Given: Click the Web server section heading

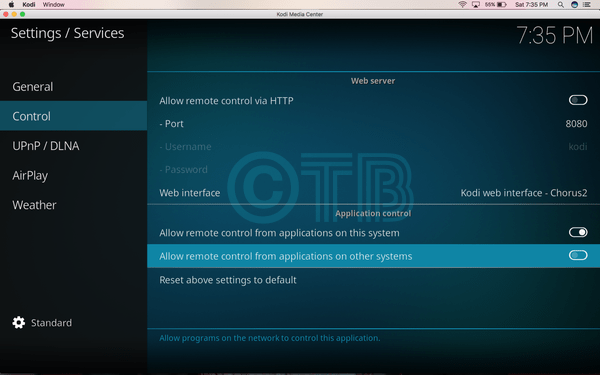Looking at the screenshot, I should coord(373,81).
